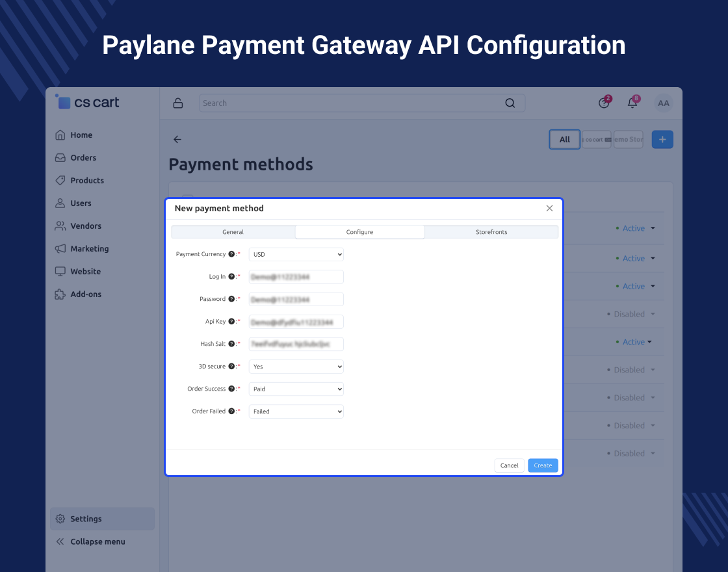Image resolution: width=728 pixels, height=572 pixels.
Task: Open the Payment Currency dropdown
Action: pos(296,254)
